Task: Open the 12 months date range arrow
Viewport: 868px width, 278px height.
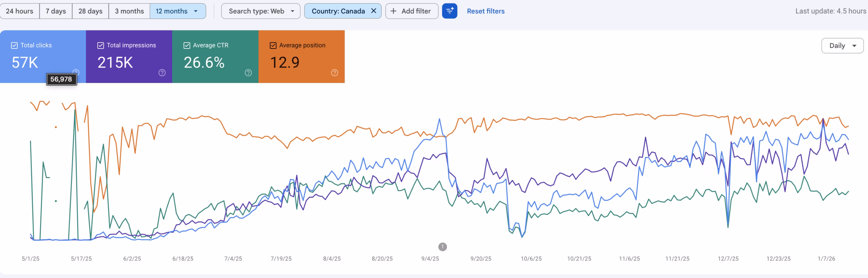Action: point(196,11)
